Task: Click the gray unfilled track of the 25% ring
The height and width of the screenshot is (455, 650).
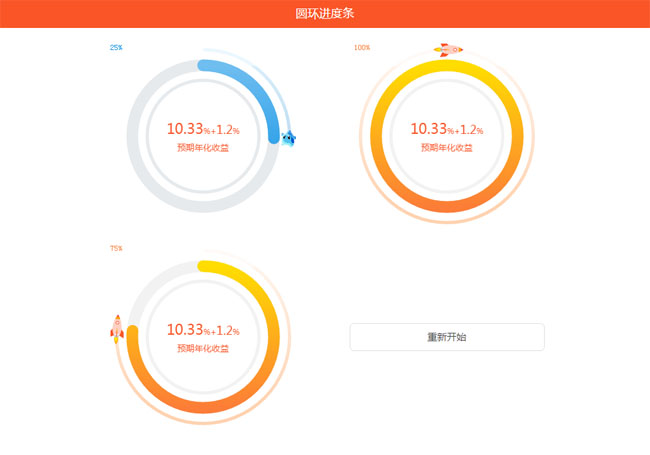Action: [x=140, y=160]
